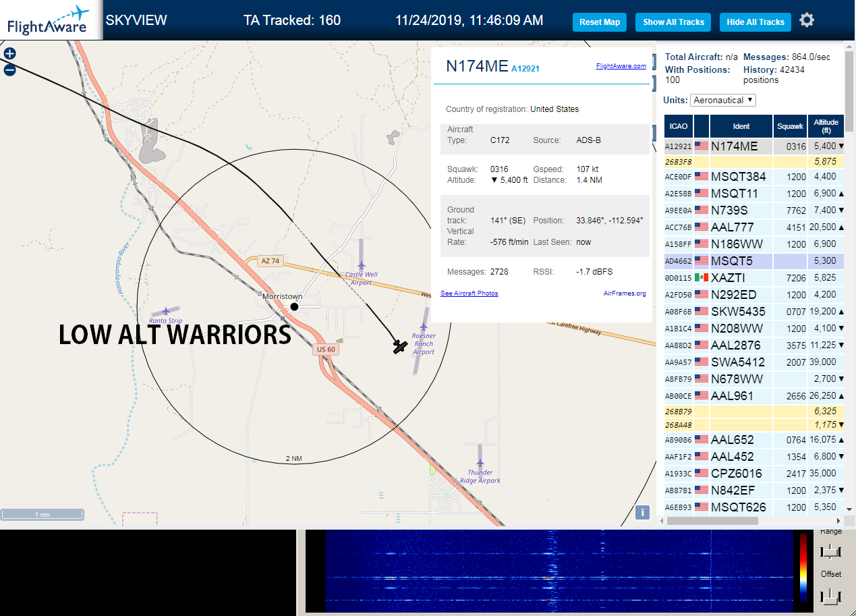Click the Mexican flag in XAZTI row
The height and width of the screenshot is (616, 856).
pyautogui.click(x=701, y=278)
